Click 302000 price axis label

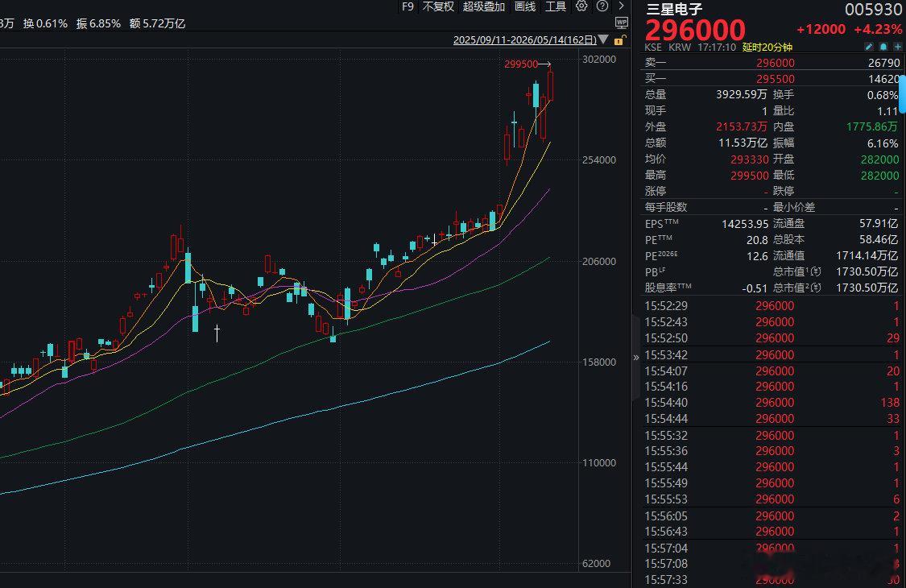click(599, 59)
